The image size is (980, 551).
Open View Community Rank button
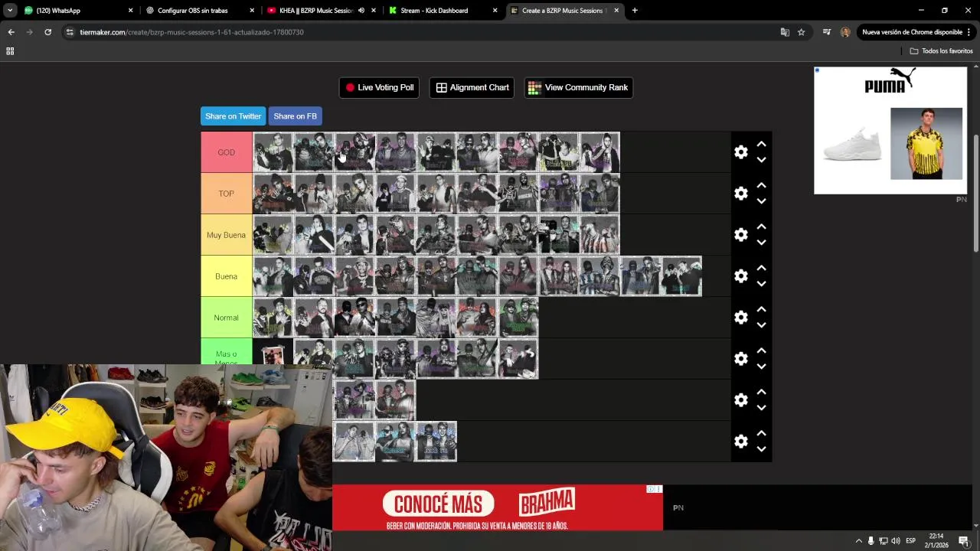click(578, 87)
